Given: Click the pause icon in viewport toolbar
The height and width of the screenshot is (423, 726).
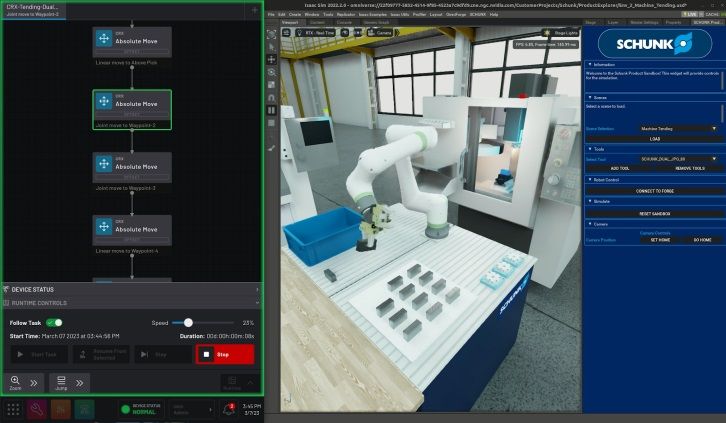Looking at the screenshot, I should [x=272, y=110].
